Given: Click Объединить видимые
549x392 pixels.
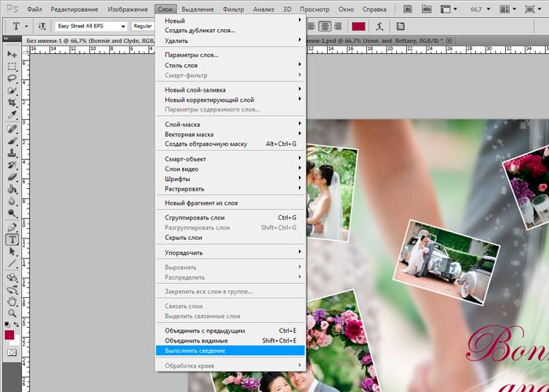Looking at the screenshot, I should point(196,340).
